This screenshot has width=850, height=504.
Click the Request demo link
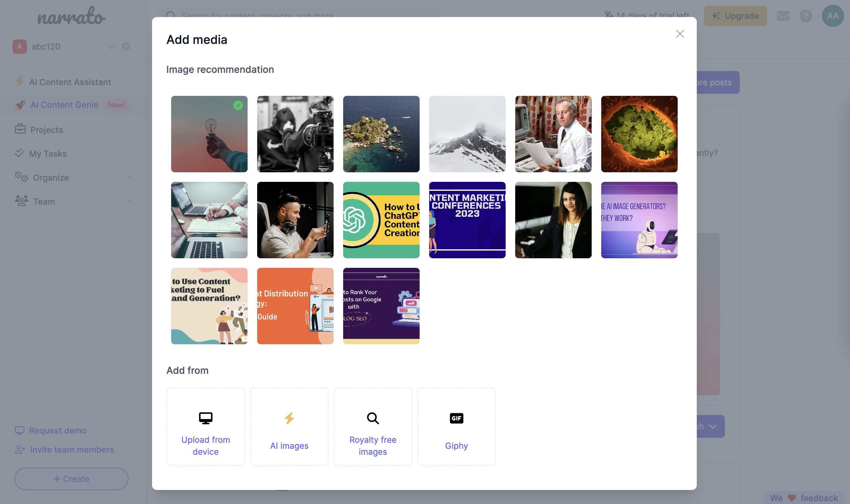click(x=57, y=430)
